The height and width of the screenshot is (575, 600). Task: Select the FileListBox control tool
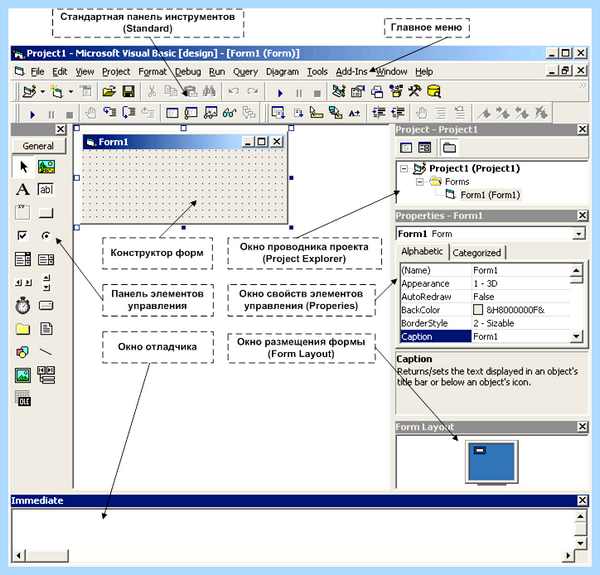pyautogui.click(x=46, y=329)
